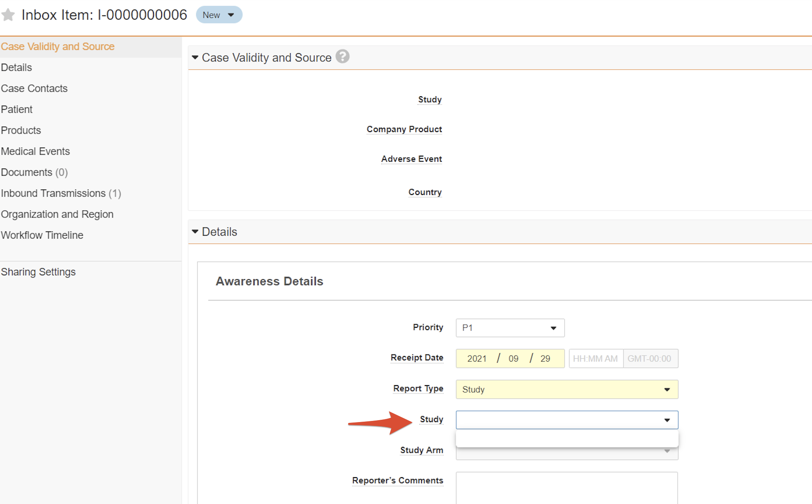Open Documents (0) in sidebar
This screenshot has height=504, width=812.
click(x=34, y=172)
